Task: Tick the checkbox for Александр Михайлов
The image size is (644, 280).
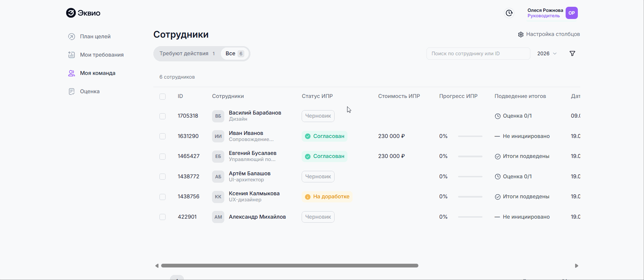Action: [x=163, y=217]
